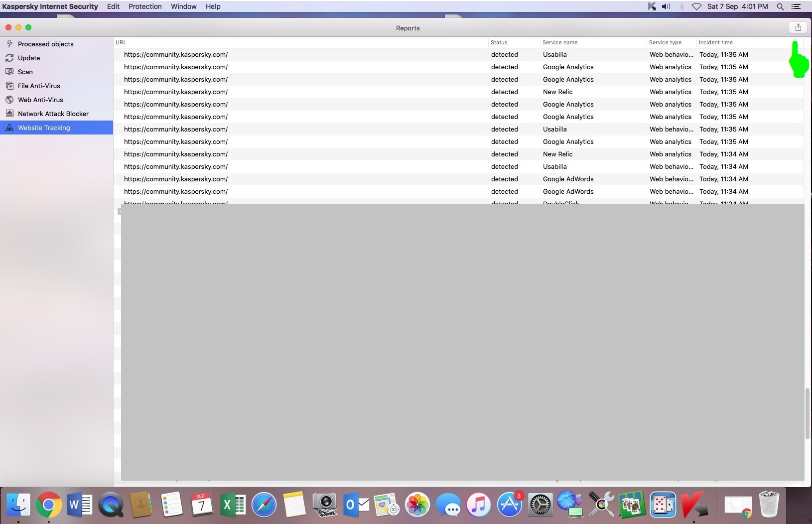Screen dimensions: 812x524
Task: Open App Store with badge in Dock
Action: [509, 505]
